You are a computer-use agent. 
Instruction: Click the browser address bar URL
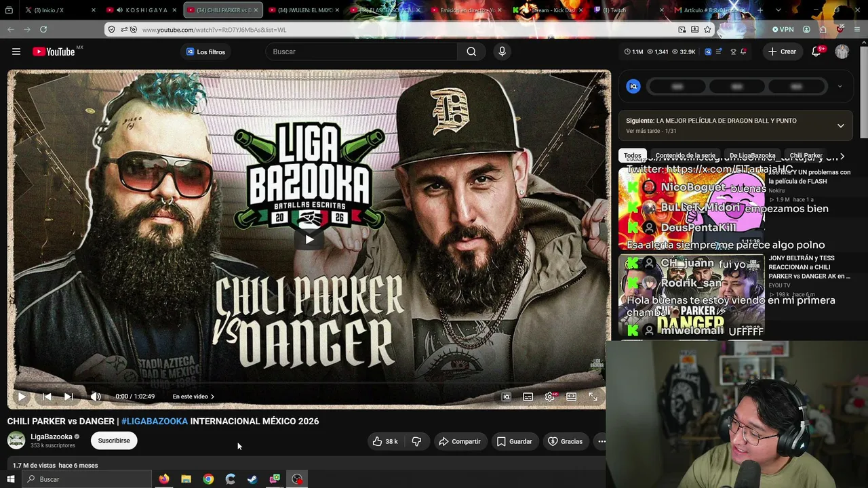coord(214,30)
